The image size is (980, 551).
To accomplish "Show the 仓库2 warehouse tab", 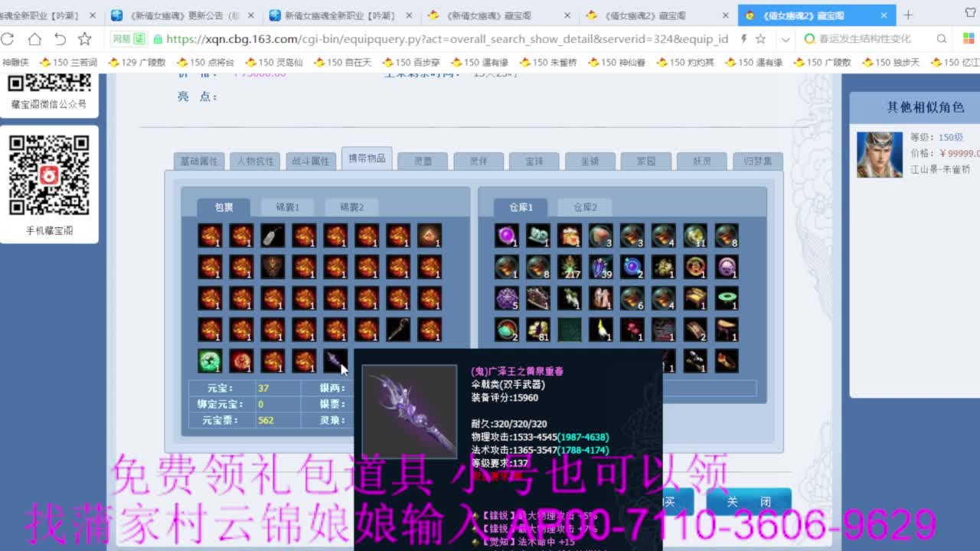I will [585, 207].
